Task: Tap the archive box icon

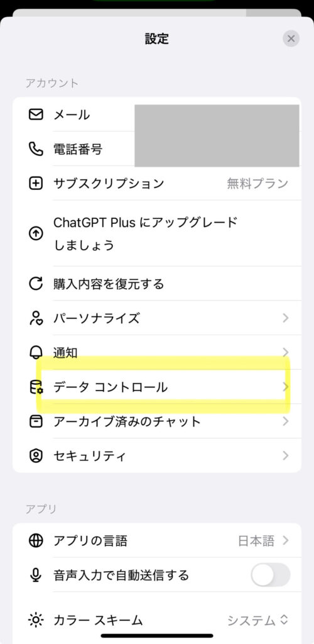Action: point(36,421)
